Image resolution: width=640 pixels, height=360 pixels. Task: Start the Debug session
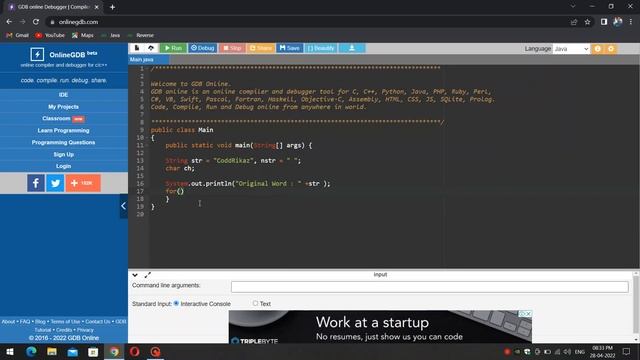click(x=202, y=48)
